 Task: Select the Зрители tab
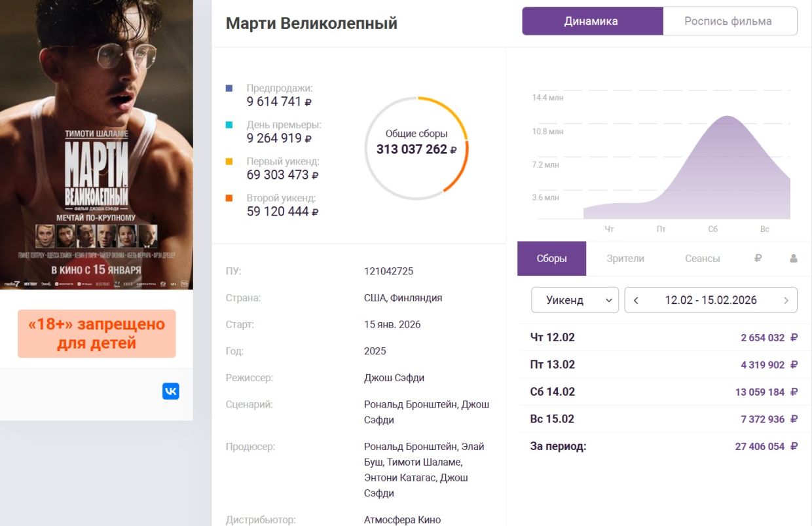[625, 259]
